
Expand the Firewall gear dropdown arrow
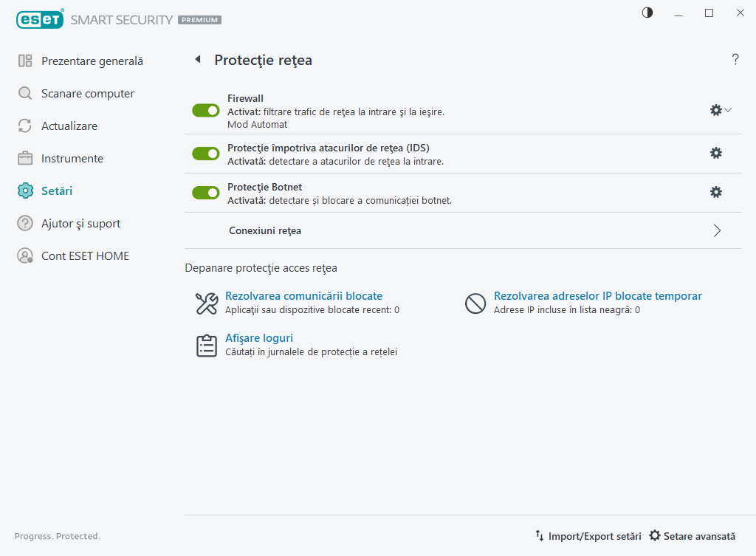[x=728, y=110]
